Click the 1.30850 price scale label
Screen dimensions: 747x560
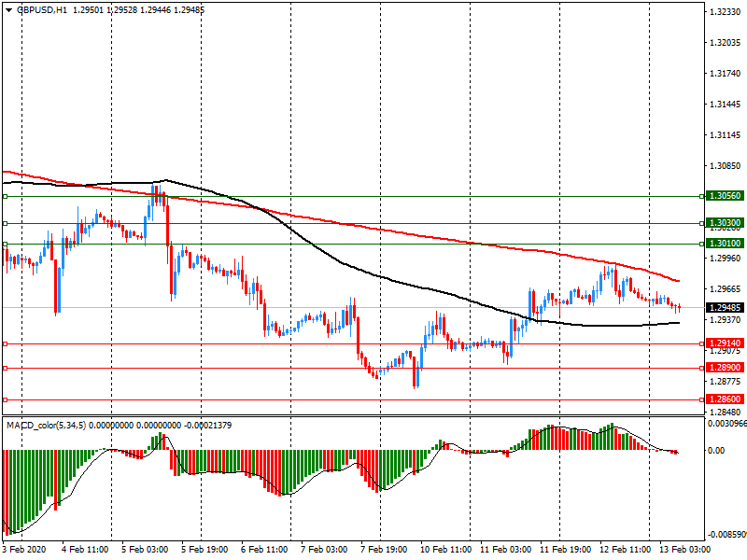pos(726,166)
